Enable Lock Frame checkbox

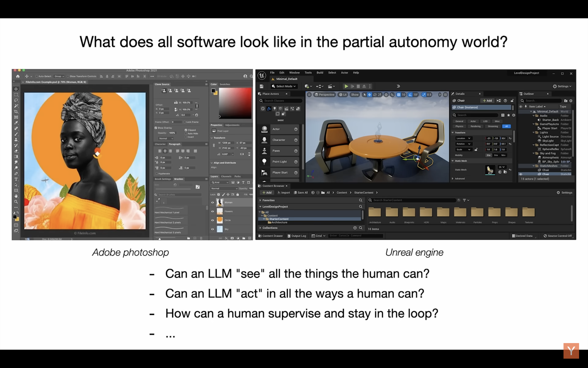click(x=184, y=122)
